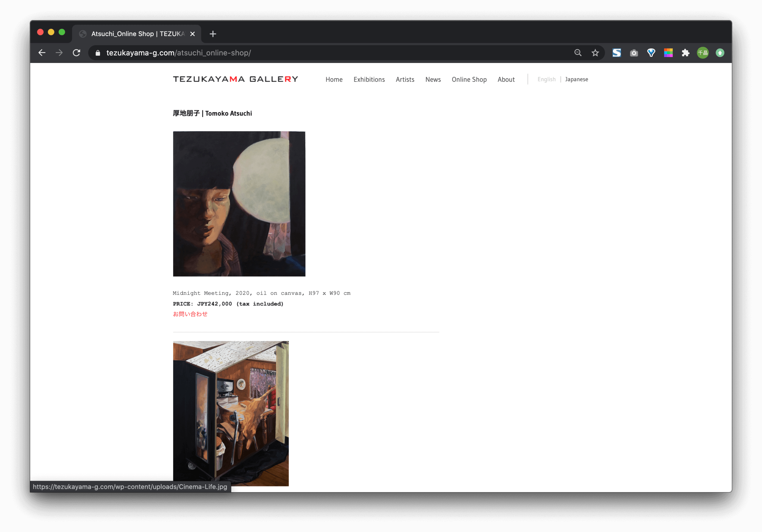Image resolution: width=762 pixels, height=532 pixels.
Task: Expand the About section dropdown
Action: click(x=505, y=79)
